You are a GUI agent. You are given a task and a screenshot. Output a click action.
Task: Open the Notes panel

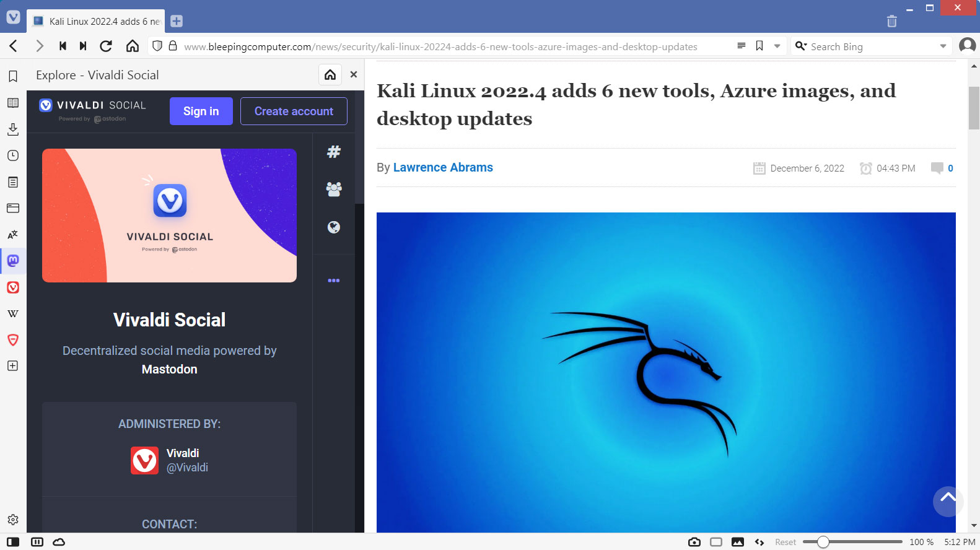pos(13,182)
